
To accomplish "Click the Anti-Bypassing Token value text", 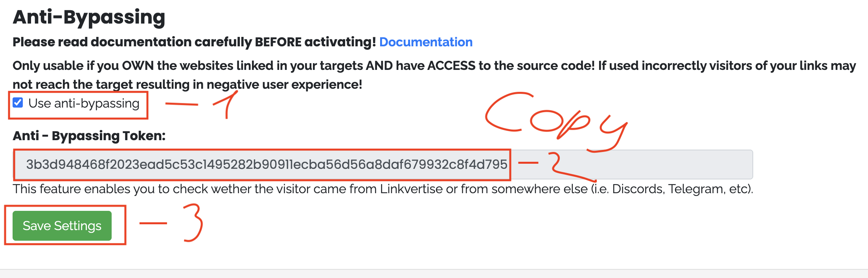I will click(x=267, y=164).
